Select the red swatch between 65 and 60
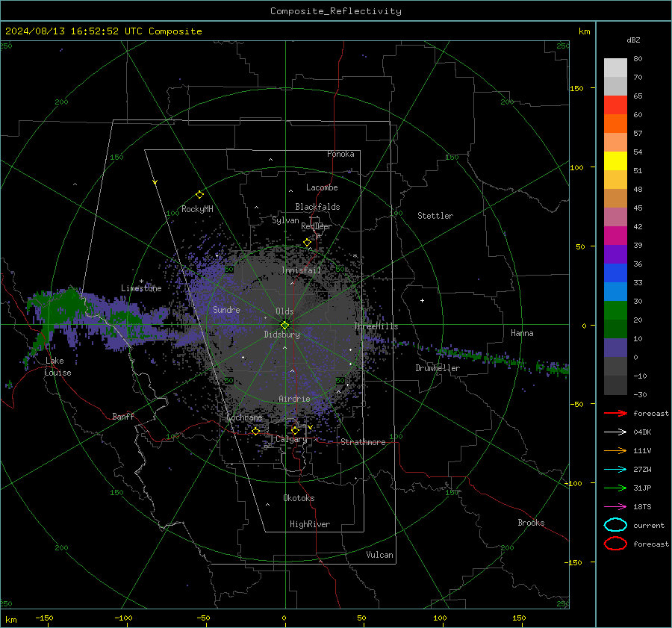The image size is (672, 628). (x=615, y=105)
